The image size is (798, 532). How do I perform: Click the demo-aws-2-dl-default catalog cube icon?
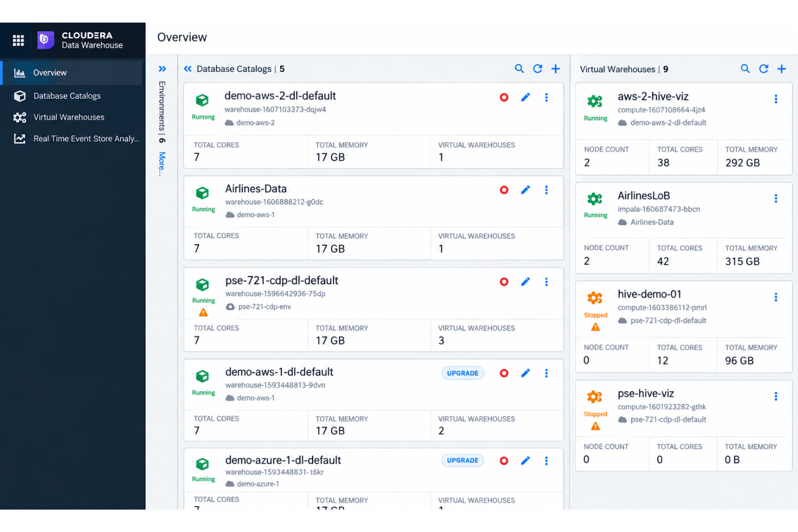pos(202,100)
